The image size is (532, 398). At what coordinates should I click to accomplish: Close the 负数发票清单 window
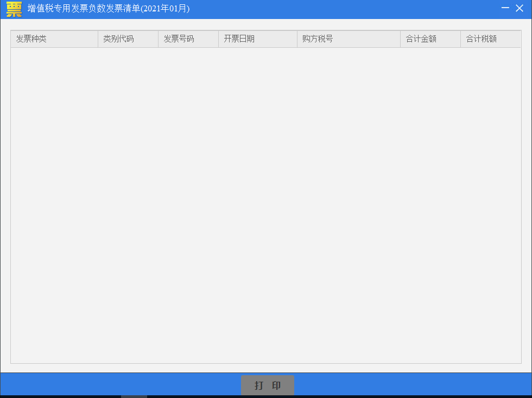520,9
